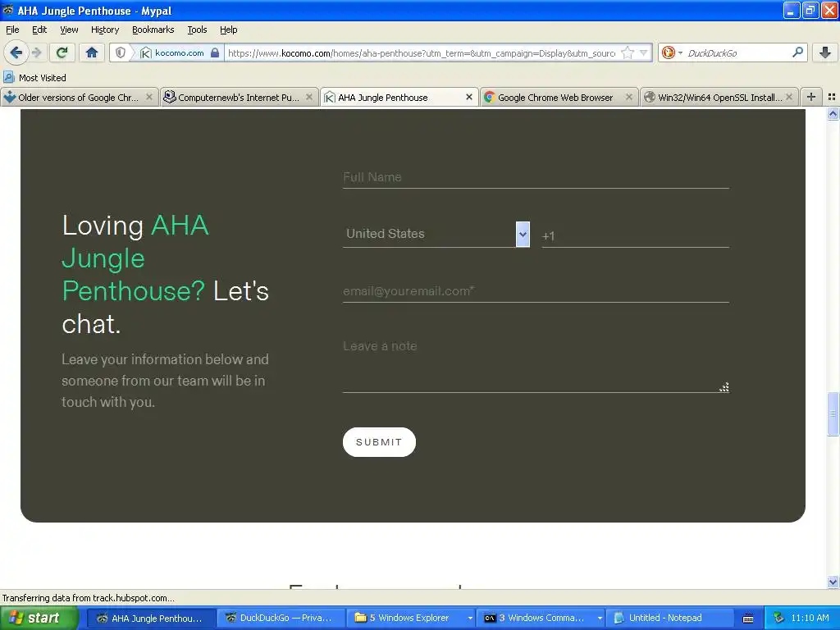Switch to Older versions of Google Chrome tab
This screenshot has width=840, height=630.
pos(80,98)
